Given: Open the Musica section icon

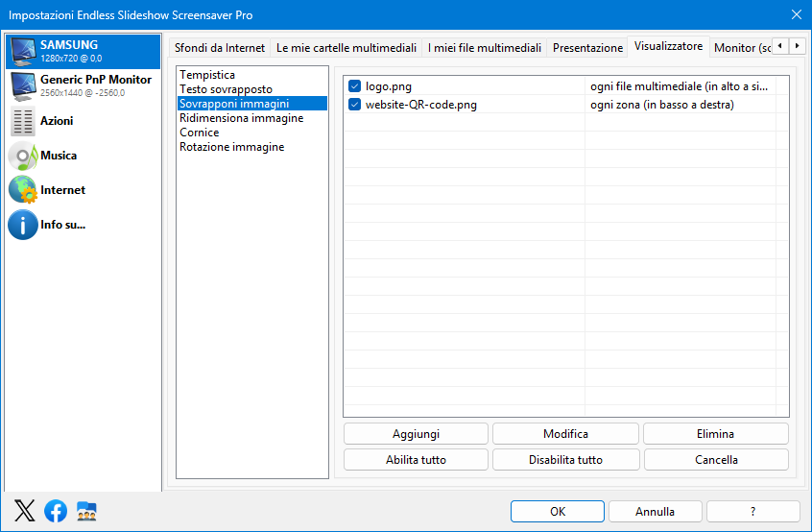Looking at the screenshot, I should [23, 156].
